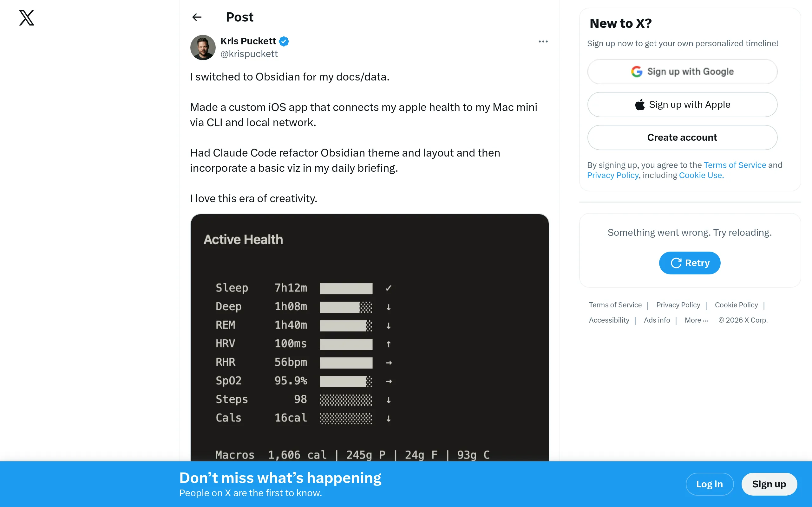Open the Terms of Service link

(x=735, y=165)
